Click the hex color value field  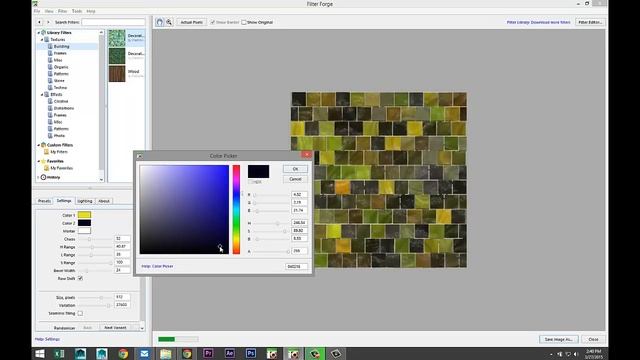[296, 266]
